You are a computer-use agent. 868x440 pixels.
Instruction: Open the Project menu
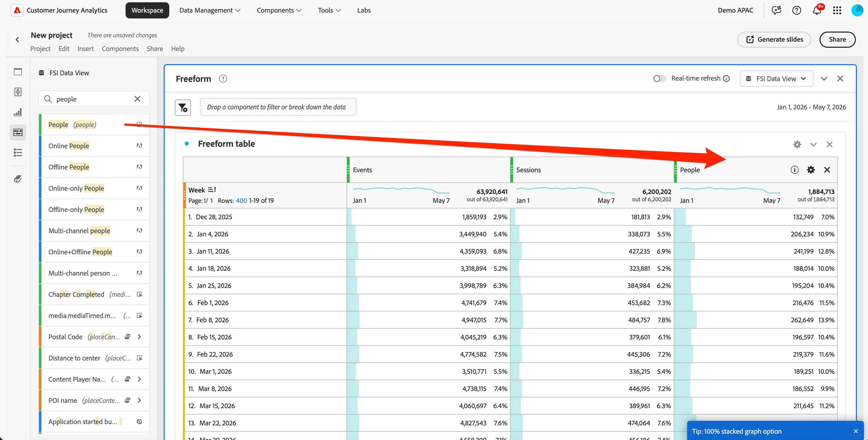click(40, 48)
